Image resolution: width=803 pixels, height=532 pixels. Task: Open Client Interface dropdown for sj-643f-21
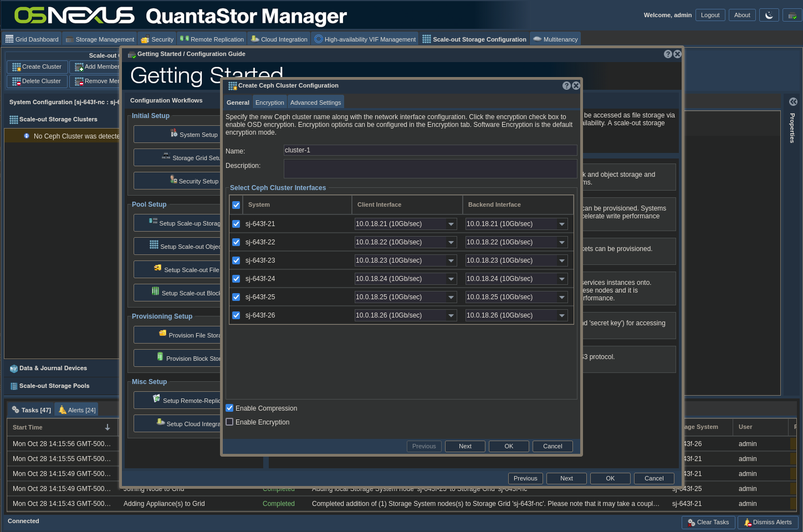451,224
